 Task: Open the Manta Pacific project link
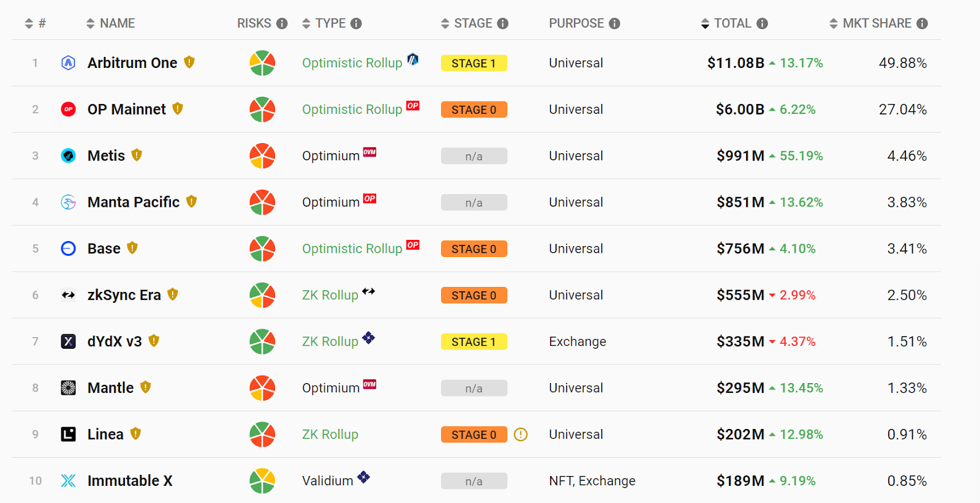(x=134, y=203)
